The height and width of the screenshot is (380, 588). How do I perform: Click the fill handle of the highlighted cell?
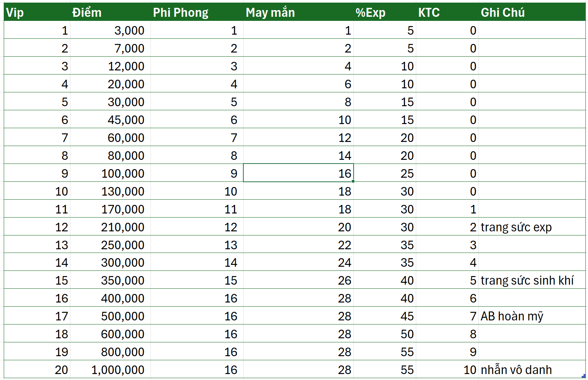pos(353,181)
